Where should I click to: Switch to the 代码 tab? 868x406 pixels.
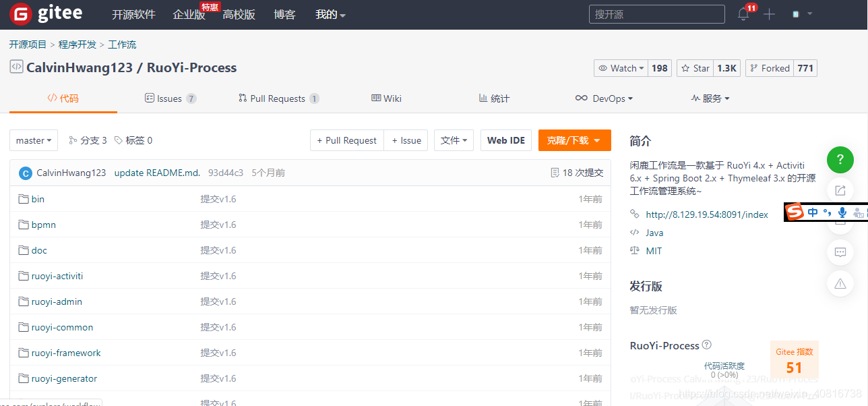[63, 98]
